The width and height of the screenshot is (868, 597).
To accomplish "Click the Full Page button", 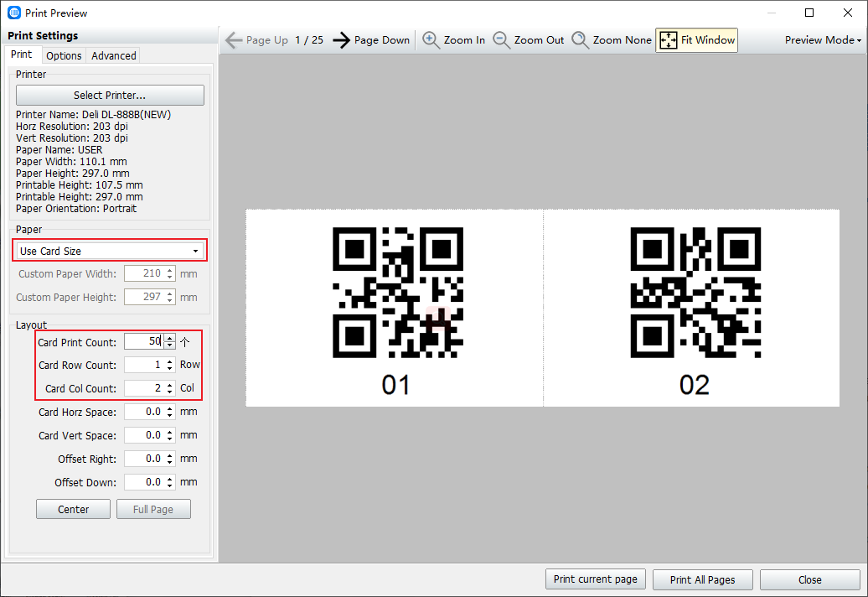I will (x=153, y=510).
